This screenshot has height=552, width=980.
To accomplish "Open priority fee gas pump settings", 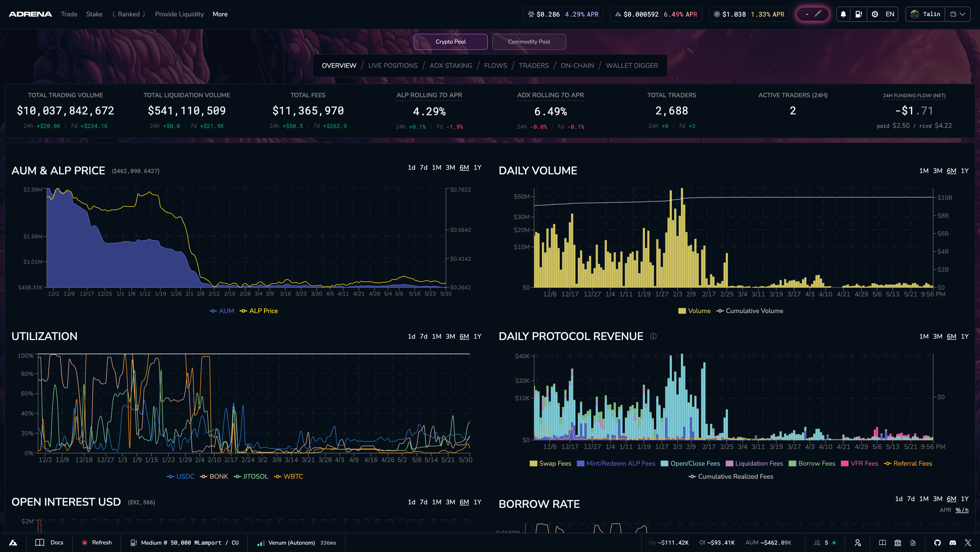I will click(859, 14).
